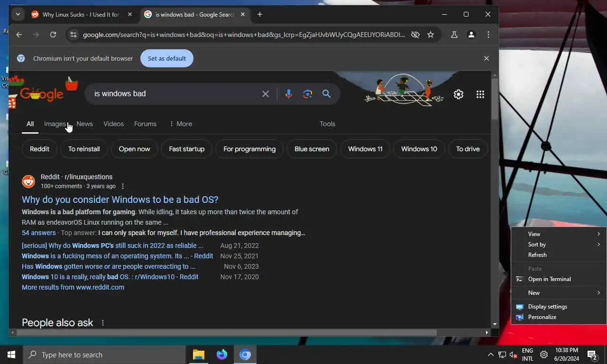Open the tab search dropdown arrow
The height and width of the screenshot is (364, 607).
[x=18, y=14]
